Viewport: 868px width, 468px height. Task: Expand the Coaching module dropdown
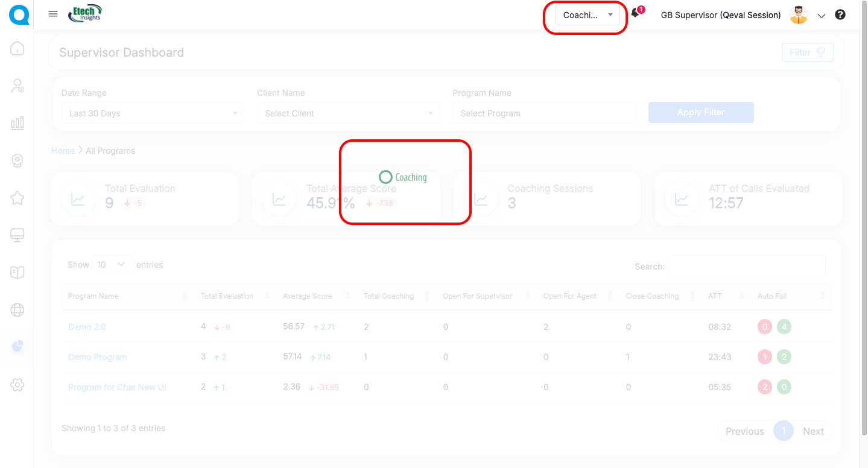click(x=588, y=15)
